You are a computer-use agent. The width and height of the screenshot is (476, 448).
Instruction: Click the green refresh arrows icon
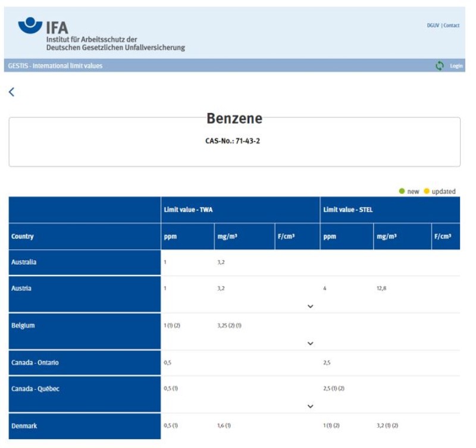[440, 65]
